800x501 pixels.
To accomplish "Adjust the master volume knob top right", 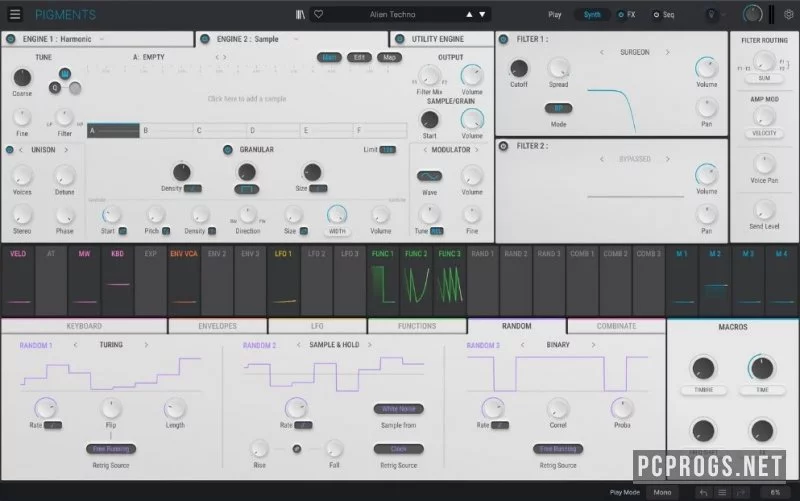I will point(753,14).
